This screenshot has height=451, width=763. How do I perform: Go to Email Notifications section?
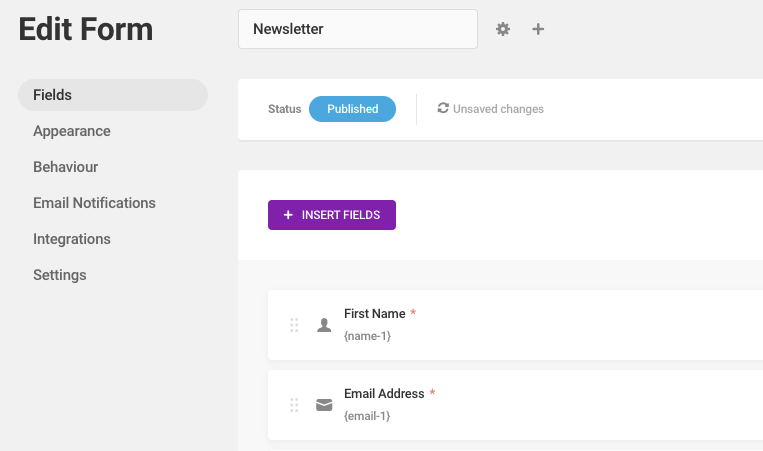[x=94, y=203]
